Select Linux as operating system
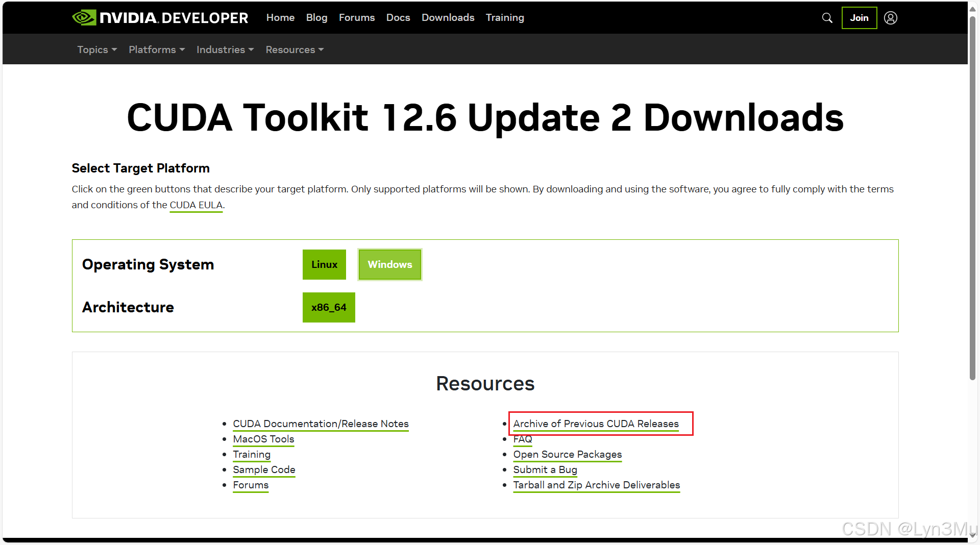This screenshot has width=980, height=545. pyautogui.click(x=324, y=264)
